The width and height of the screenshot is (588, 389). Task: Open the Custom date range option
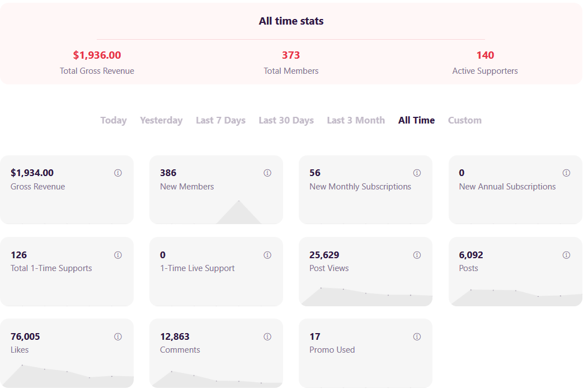pos(464,120)
